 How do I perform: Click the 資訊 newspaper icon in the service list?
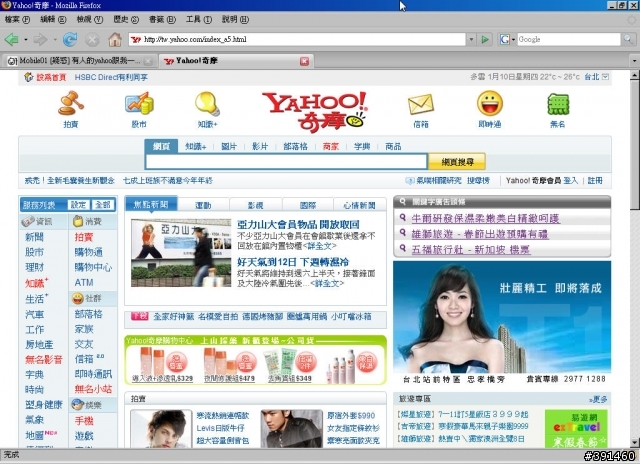pyautogui.click(x=28, y=221)
